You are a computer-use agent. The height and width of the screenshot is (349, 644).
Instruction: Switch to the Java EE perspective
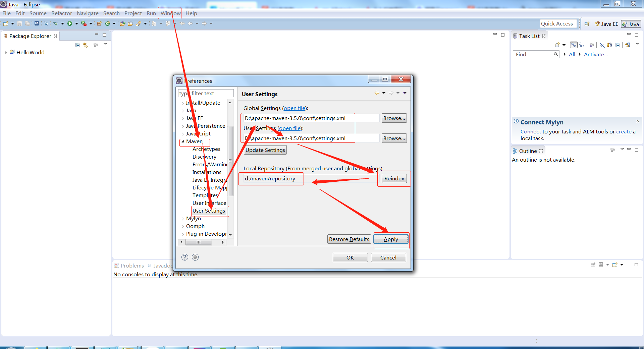coord(606,24)
